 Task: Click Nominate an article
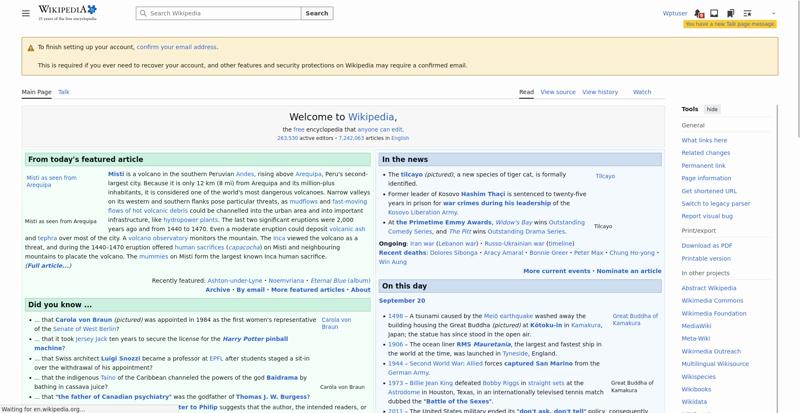(629, 271)
